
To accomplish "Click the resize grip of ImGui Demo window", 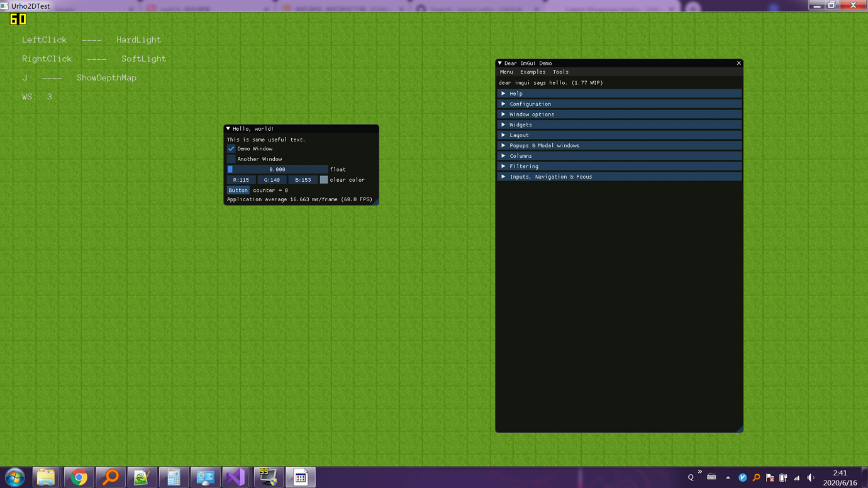I will coord(740,429).
